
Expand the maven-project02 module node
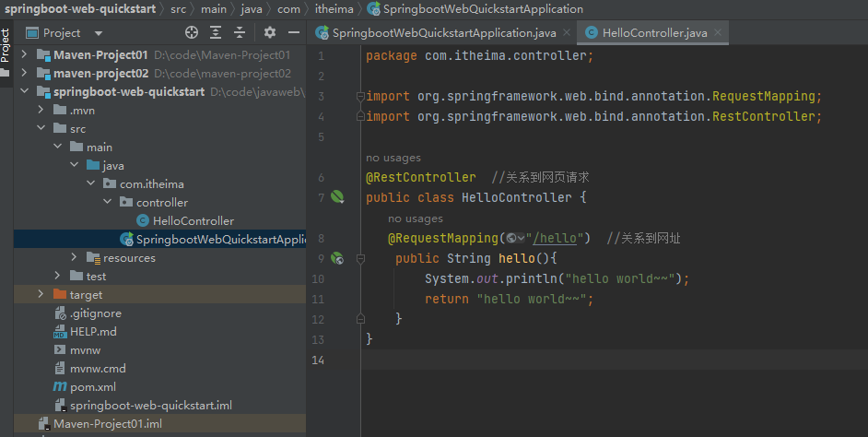24,73
